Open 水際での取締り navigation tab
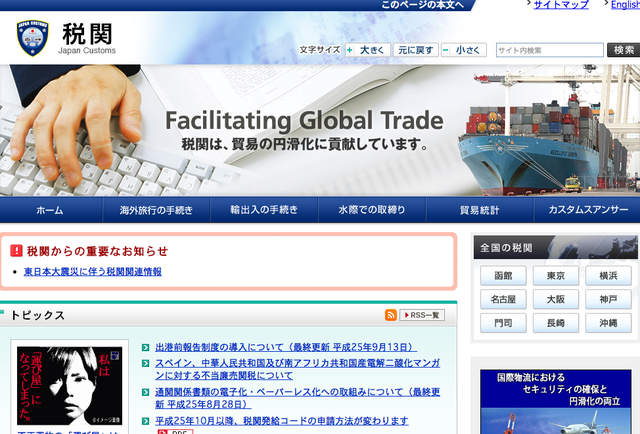640x434 pixels. [372, 210]
